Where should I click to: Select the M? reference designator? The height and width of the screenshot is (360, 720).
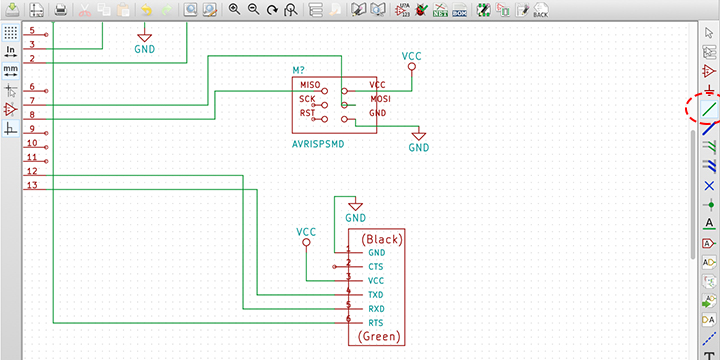pyautogui.click(x=299, y=70)
